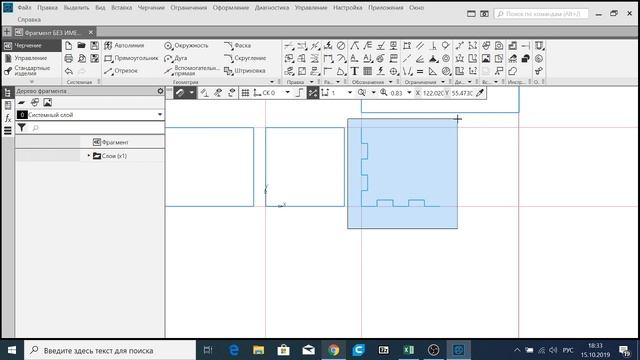
Task: Click the table insert icon
Action: [x=367, y=71]
